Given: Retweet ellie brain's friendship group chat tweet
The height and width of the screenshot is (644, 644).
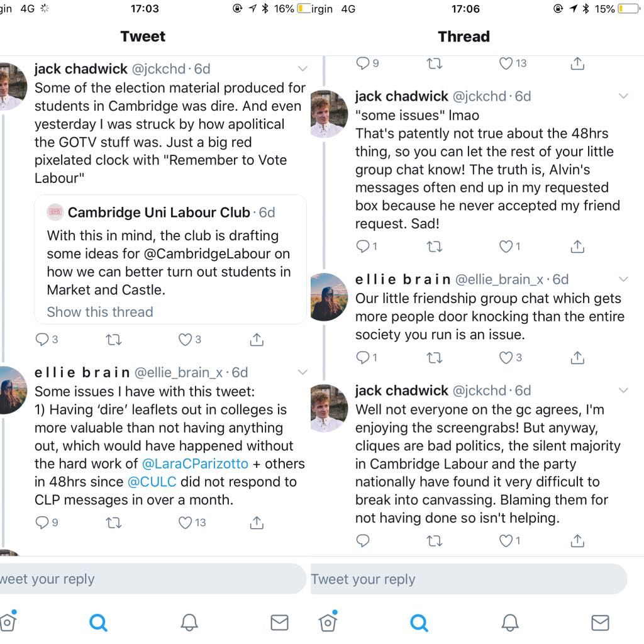Looking at the screenshot, I should pos(434,358).
